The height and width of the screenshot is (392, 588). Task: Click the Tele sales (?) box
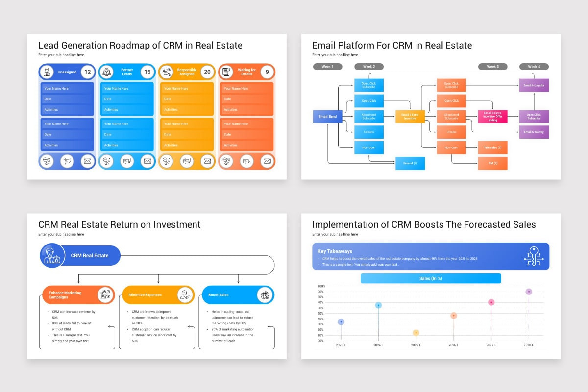coord(493,147)
